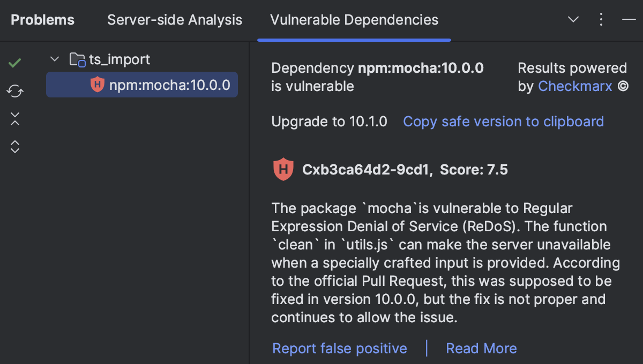Click the ts_import folder icon
This screenshot has width=643, height=364.
point(77,59)
